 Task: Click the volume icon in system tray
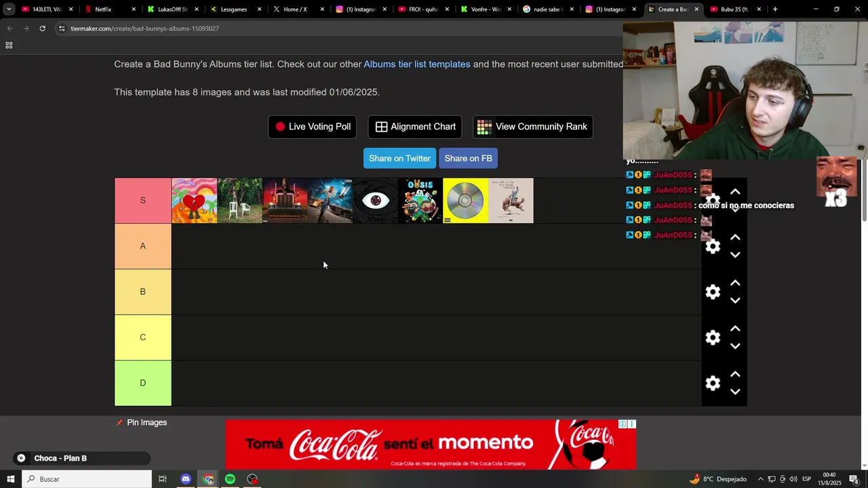[793, 479]
